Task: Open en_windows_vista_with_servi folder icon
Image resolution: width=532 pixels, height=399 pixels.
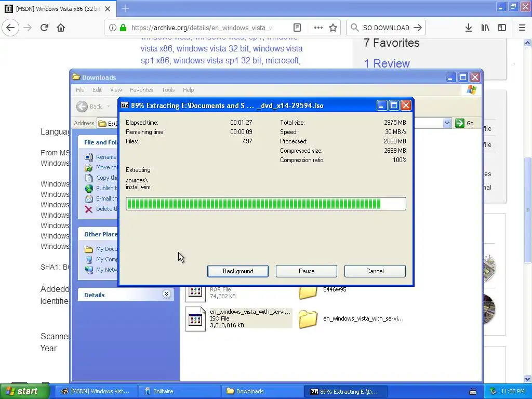Action: [x=308, y=319]
